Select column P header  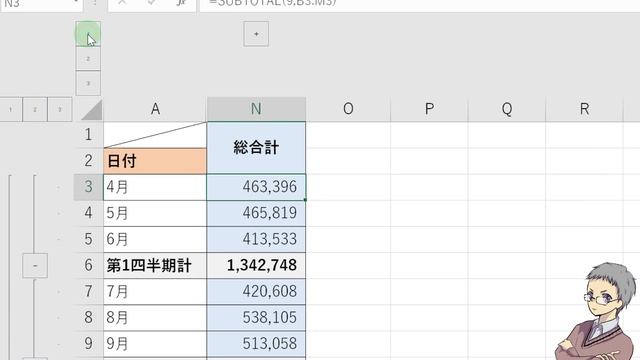[x=429, y=109]
